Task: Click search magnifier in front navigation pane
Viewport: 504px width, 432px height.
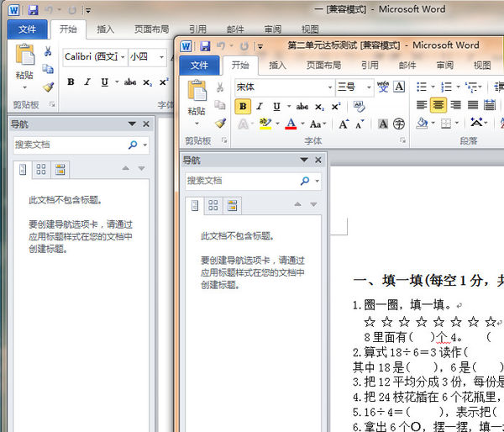Action: (x=304, y=181)
